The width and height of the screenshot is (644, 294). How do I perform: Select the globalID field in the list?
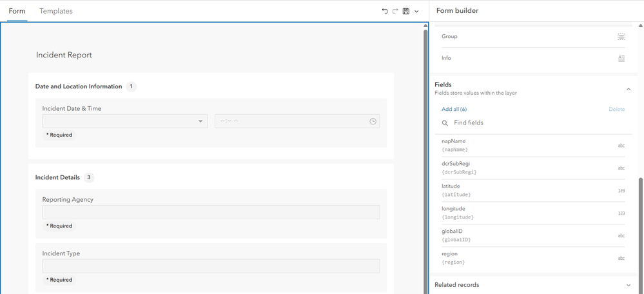pos(516,236)
